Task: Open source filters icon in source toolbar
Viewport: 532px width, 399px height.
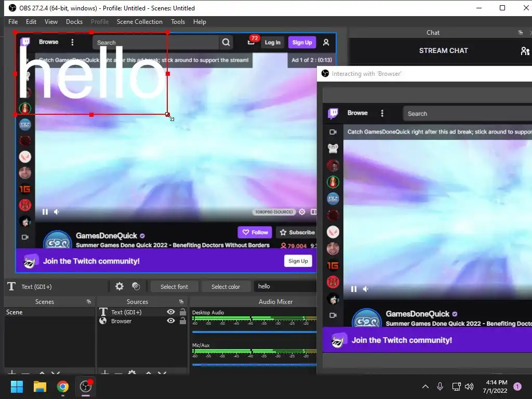Action: coord(136,286)
